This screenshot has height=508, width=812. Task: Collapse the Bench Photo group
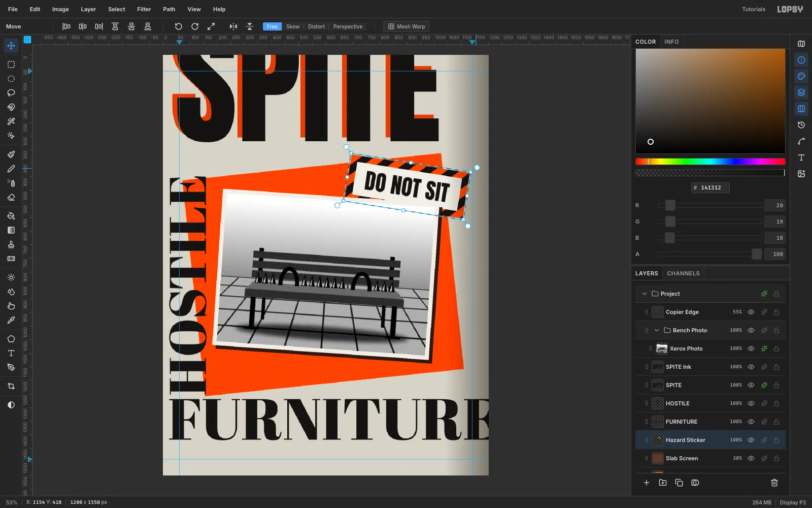tap(657, 330)
